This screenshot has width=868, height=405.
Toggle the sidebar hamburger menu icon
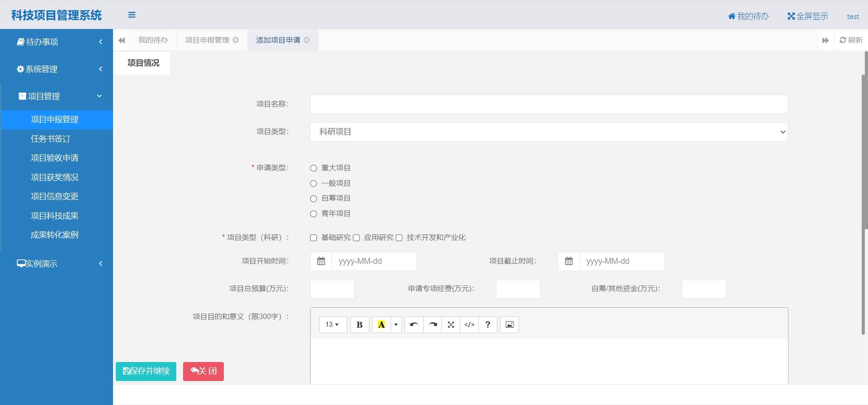pyautogui.click(x=132, y=15)
